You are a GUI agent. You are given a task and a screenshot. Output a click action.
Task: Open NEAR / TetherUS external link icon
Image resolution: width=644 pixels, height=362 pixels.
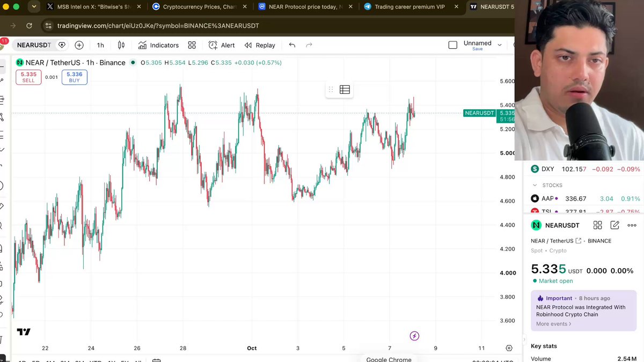click(x=579, y=241)
